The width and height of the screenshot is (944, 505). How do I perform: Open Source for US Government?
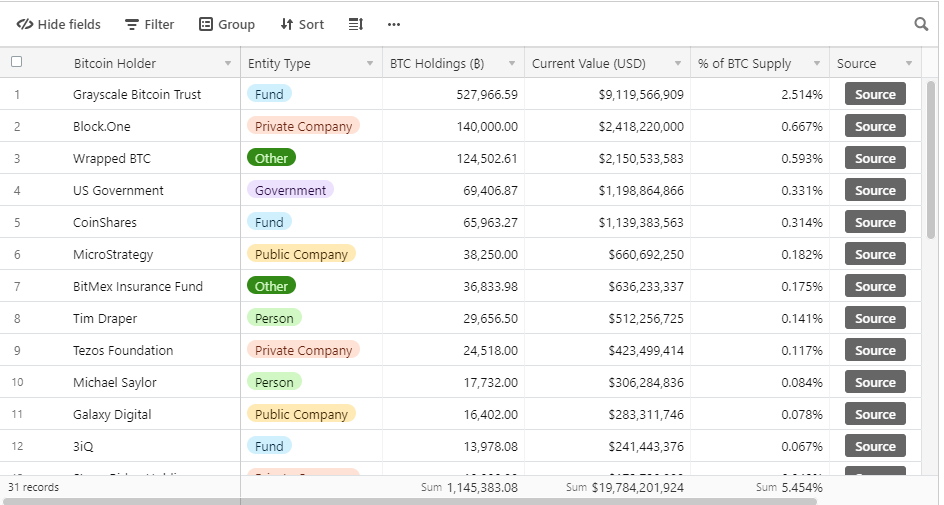tap(875, 190)
